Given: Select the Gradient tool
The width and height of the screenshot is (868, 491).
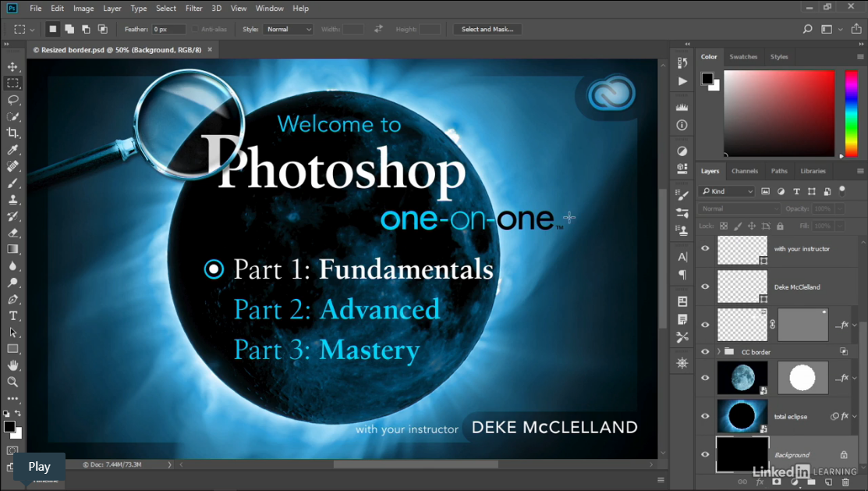Looking at the screenshot, I should [12, 249].
